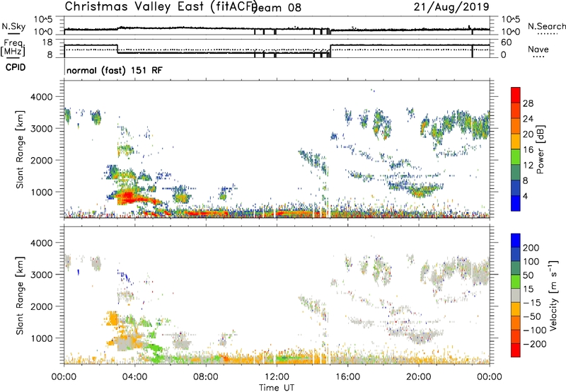Select the '200' value on Velocity colorbar
Image resolution: width=566 pixels, height=392 pixels.
pyautogui.click(x=531, y=248)
